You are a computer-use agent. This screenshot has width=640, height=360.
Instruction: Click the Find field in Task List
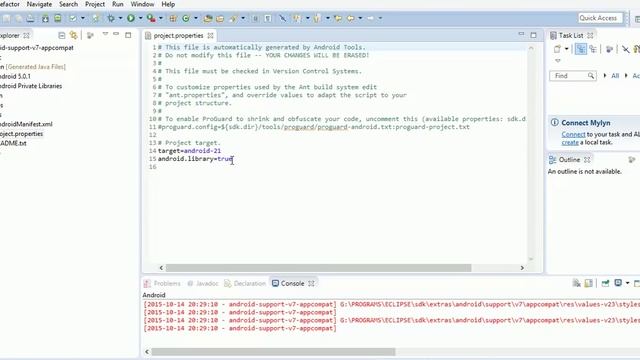pyautogui.click(x=573, y=76)
